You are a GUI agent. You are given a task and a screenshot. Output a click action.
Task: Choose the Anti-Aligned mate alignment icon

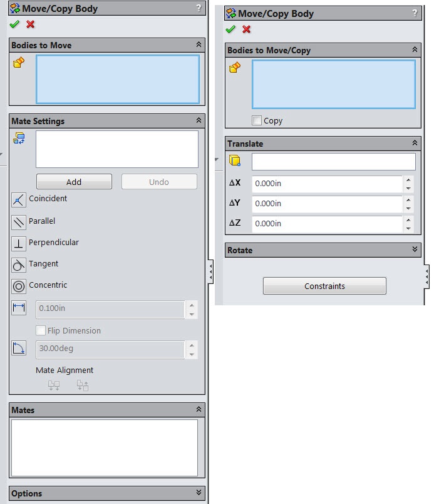coord(83,385)
